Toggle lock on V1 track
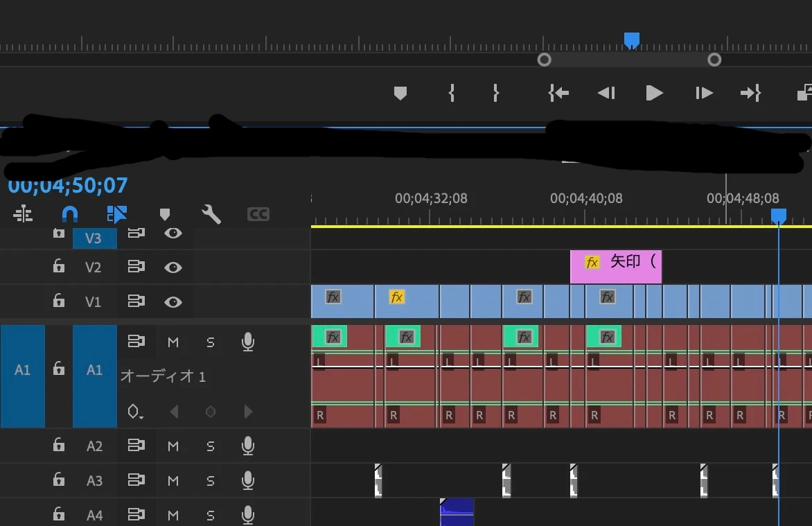Image resolution: width=812 pixels, height=526 pixels. (58, 300)
